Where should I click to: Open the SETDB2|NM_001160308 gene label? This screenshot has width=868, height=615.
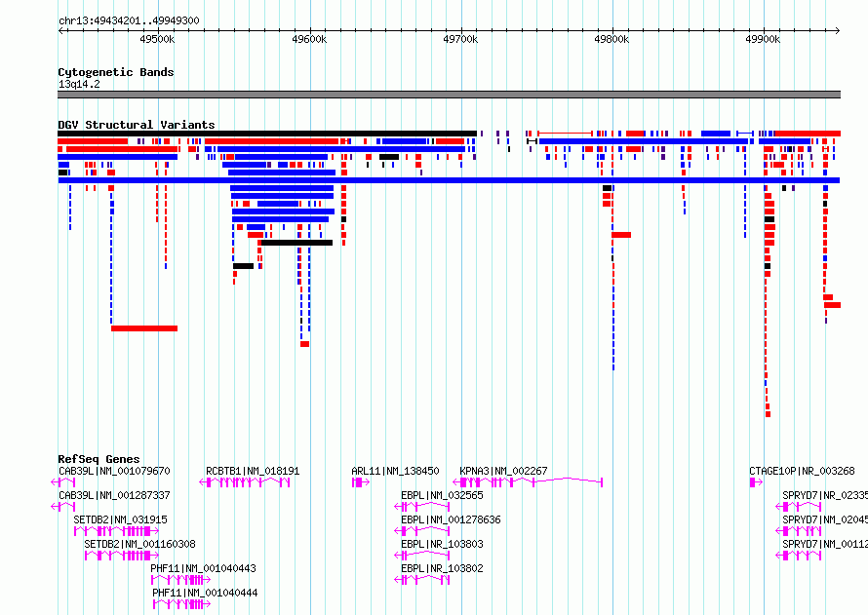pyautogui.click(x=140, y=544)
